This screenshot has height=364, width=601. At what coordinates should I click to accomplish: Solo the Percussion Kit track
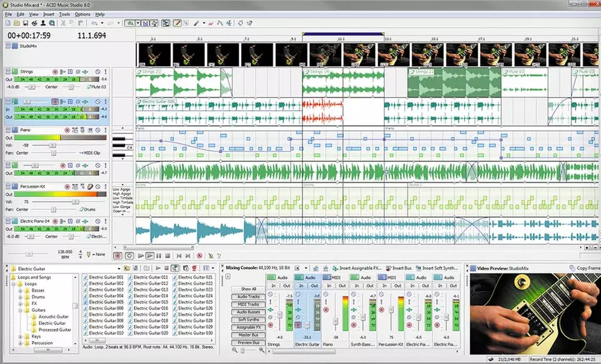pyautogui.click(x=105, y=187)
